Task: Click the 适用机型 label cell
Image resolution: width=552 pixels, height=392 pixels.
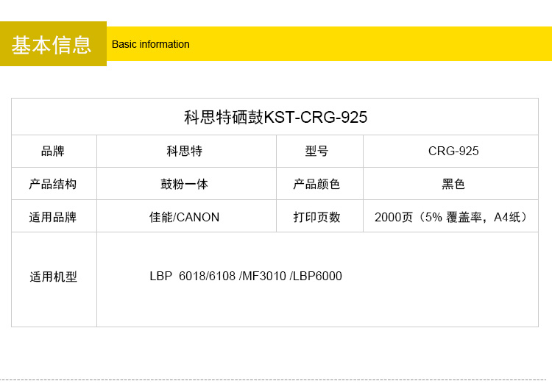Action: click(x=53, y=277)
